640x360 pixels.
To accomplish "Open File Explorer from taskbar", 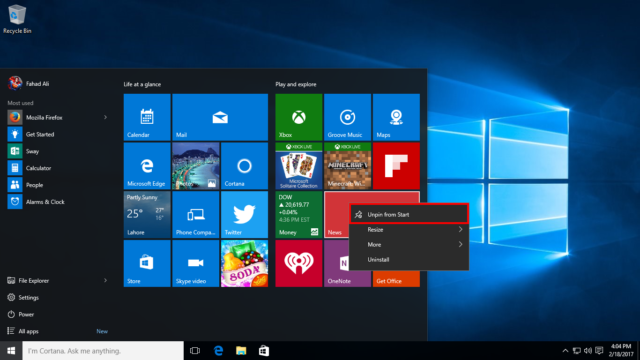I will [x=241, y=351].
